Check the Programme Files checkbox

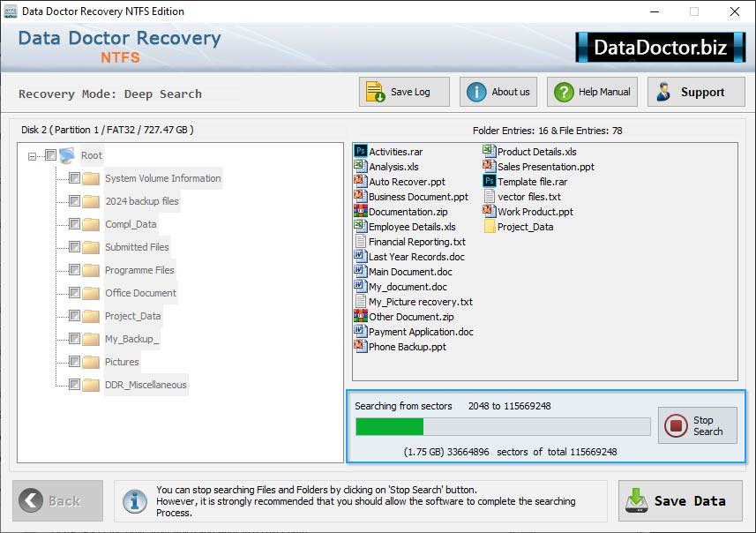click(74, 270)
